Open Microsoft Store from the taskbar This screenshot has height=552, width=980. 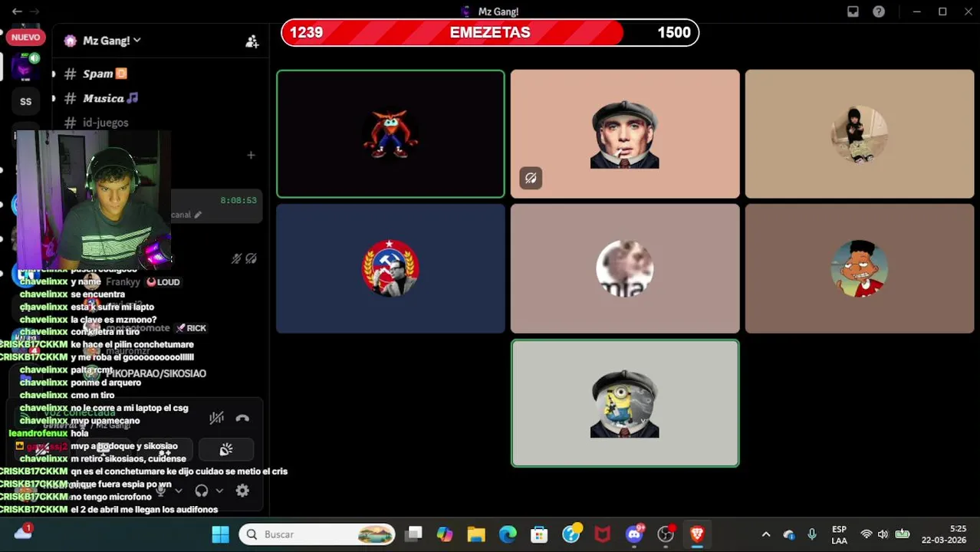tap(539, 534)
